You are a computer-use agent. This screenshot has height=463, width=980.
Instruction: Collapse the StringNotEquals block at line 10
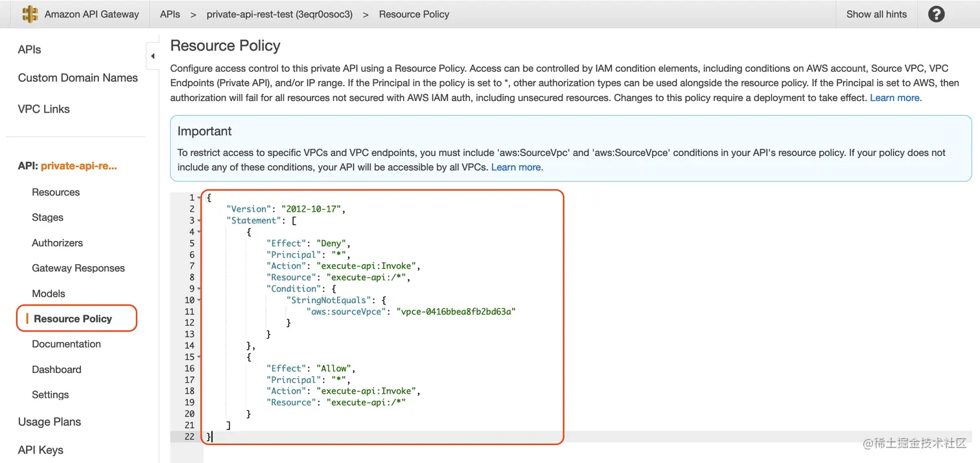click(199, 300)
